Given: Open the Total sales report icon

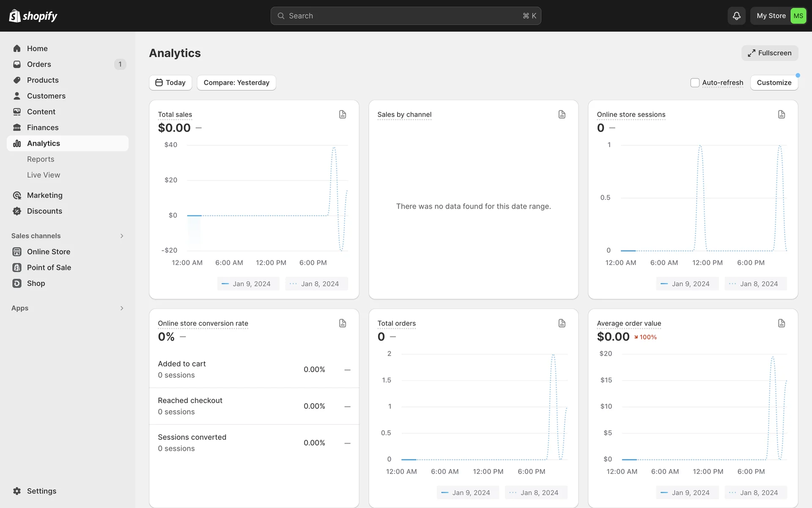Looking at the screenshot, I should pyautogui.click(x=343, y=114).
